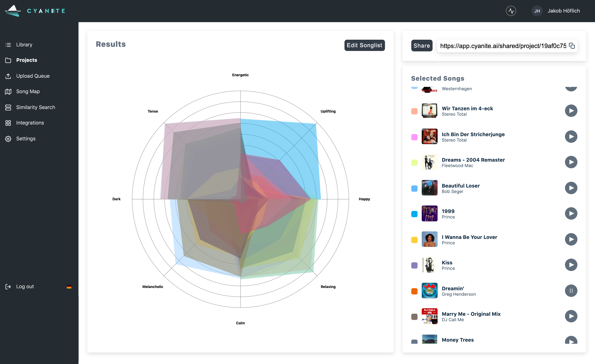Click the Beautiful Loser album cover

click(429, 188)
